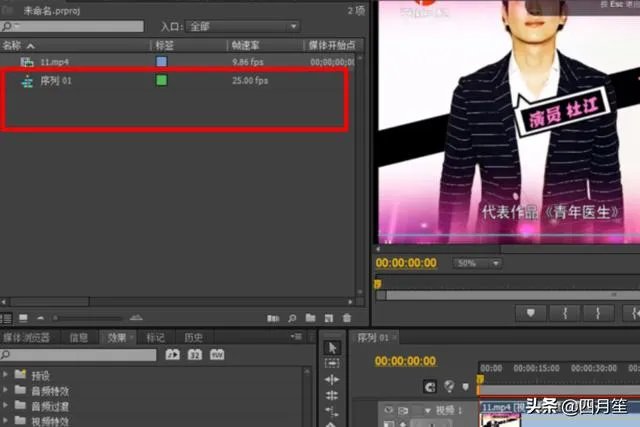Select the 效果 tab

coord(117,338)
